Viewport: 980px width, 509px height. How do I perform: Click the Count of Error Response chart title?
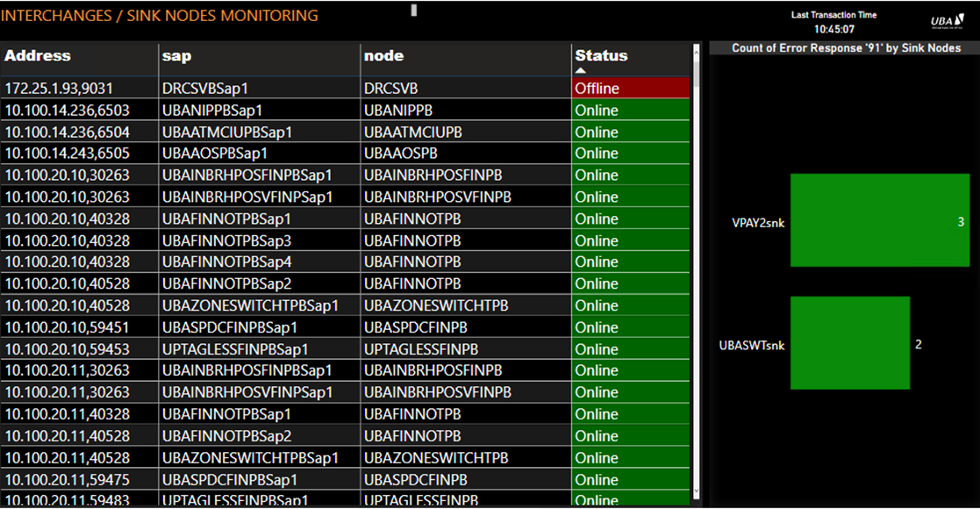point(846,48)
